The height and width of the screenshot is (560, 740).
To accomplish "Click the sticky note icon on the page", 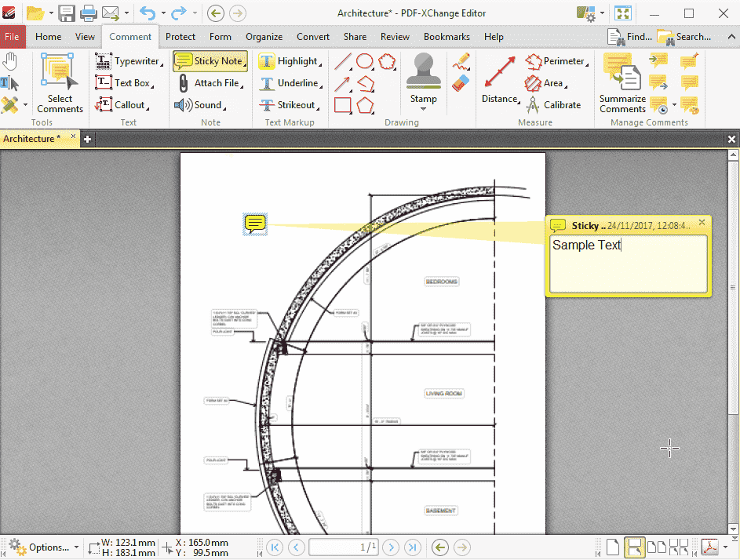I will click(x=254, y=224).
